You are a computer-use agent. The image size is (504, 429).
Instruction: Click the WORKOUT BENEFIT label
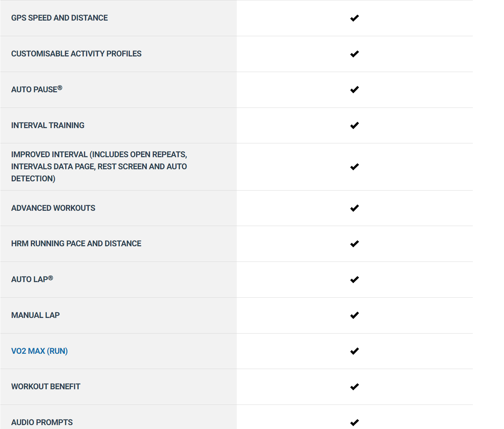[x=46, y=386]
